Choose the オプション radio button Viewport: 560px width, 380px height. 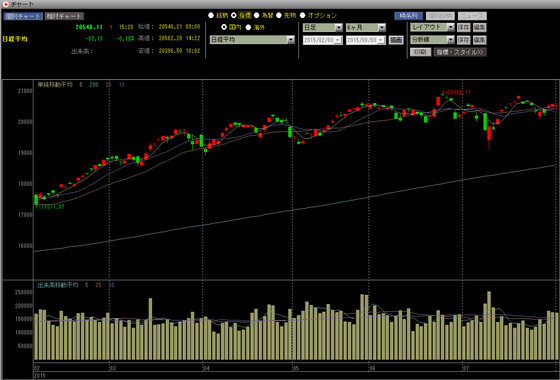302,15
